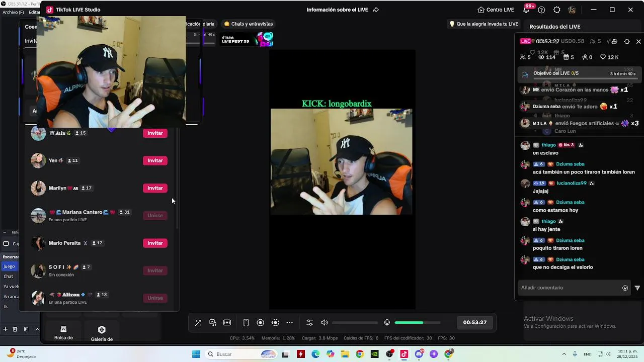Viewport: 644px width, 362px height.
Task: Mute the microphone
Action: (387, 323)
